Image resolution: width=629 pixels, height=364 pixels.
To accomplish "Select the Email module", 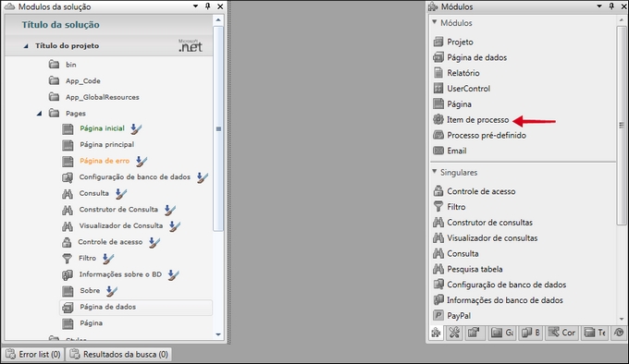I will [450, 151].
